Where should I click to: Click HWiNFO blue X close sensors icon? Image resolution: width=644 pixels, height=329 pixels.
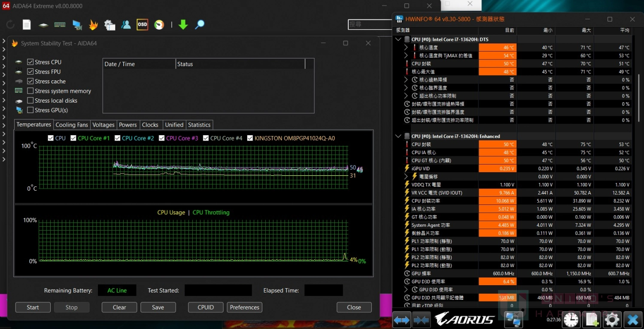(632, 320)
